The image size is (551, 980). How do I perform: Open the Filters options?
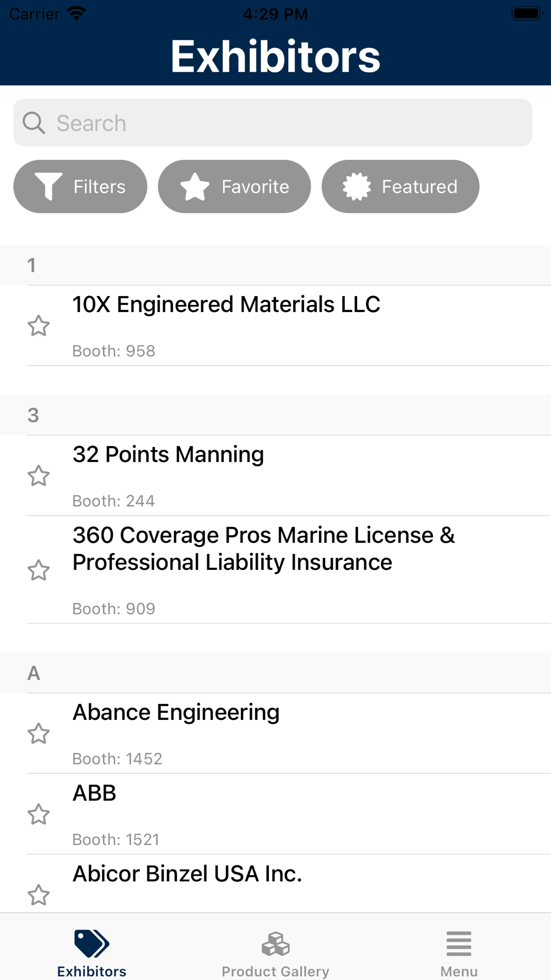coord(80,186)
